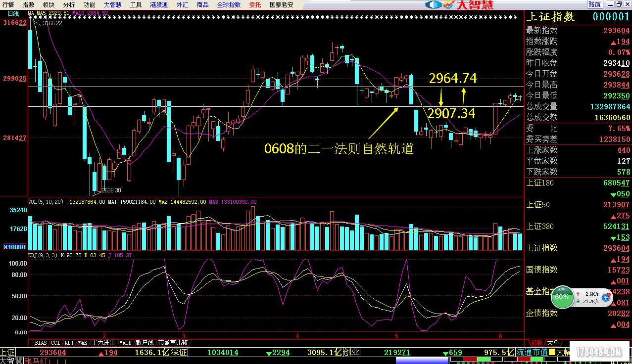Click the 2907.34 price annotation
The width and height of the screenshot is (632, 364).
tap(451, 114)
